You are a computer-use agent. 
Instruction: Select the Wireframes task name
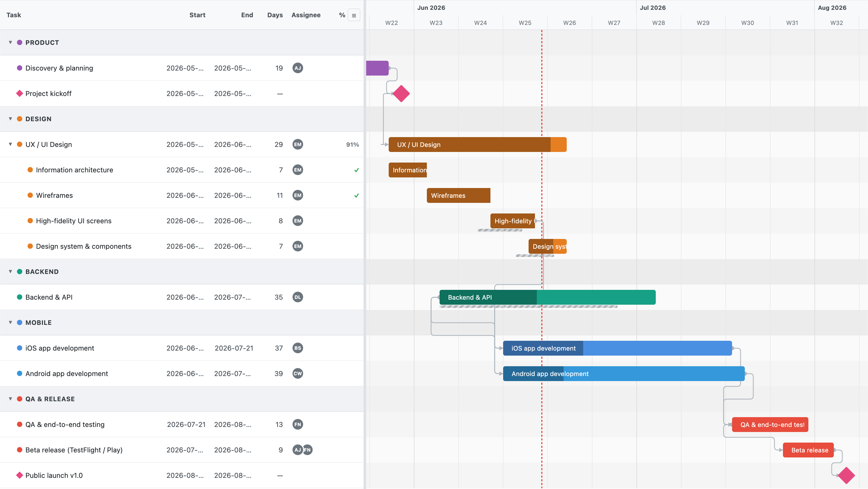[x=54, y=195]
